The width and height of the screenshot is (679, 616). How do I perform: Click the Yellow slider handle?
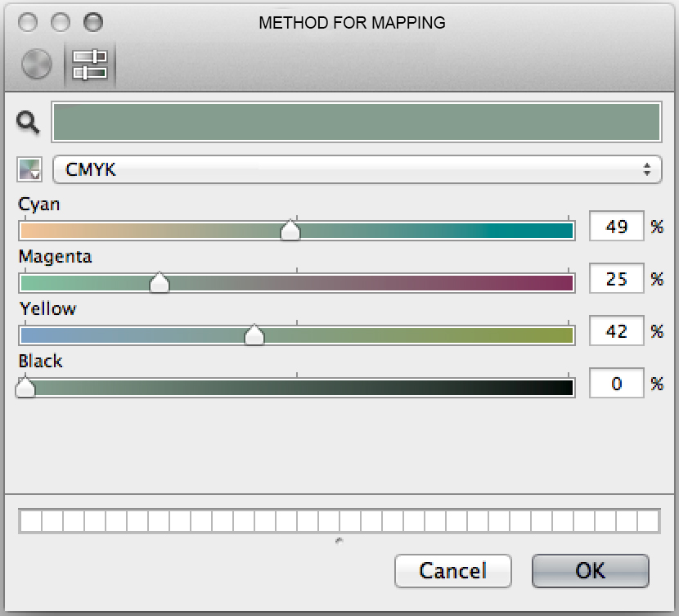pos(254,335)
